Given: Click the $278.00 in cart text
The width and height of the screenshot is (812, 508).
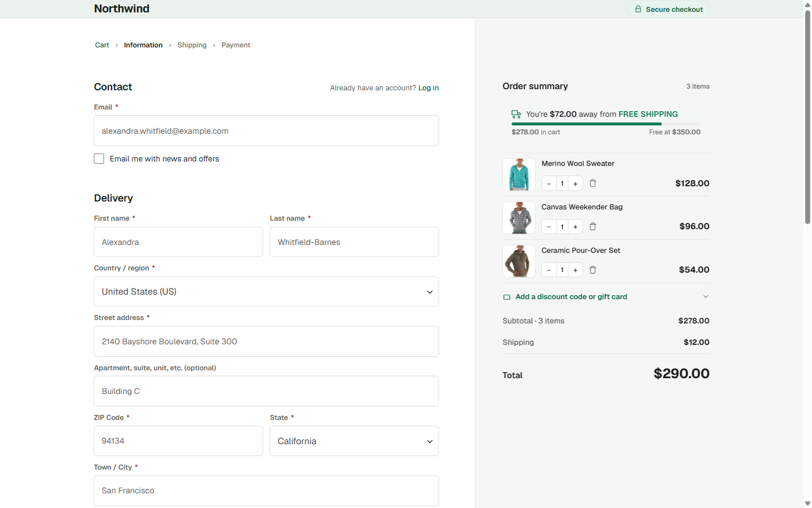Looking at the screenshot, I should [x=536, y=132].
